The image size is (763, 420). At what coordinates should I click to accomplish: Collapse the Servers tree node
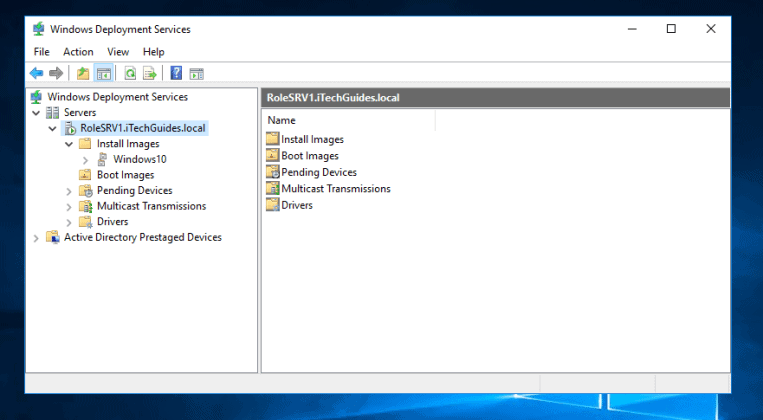pyautogui.click(x=37, y=113)
